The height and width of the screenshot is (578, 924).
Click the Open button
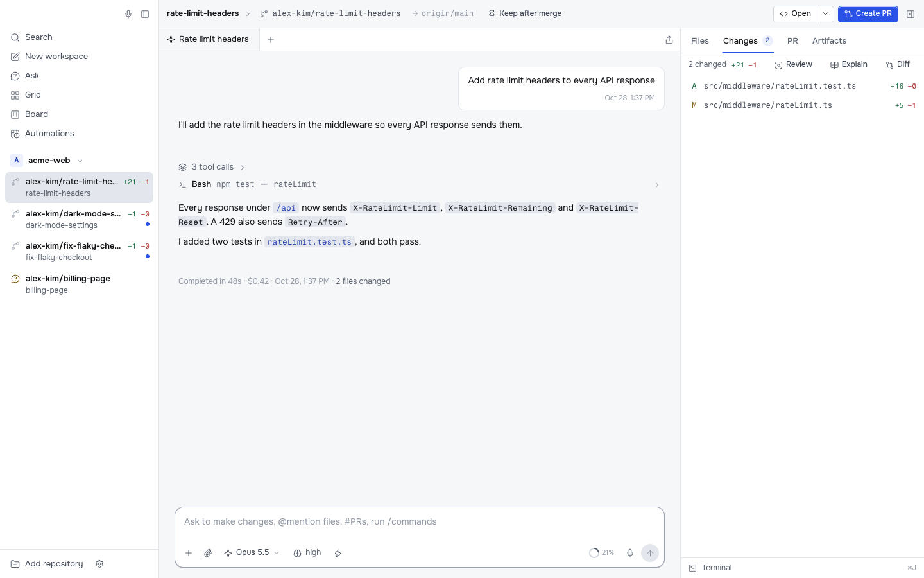[x=795, y=13]
